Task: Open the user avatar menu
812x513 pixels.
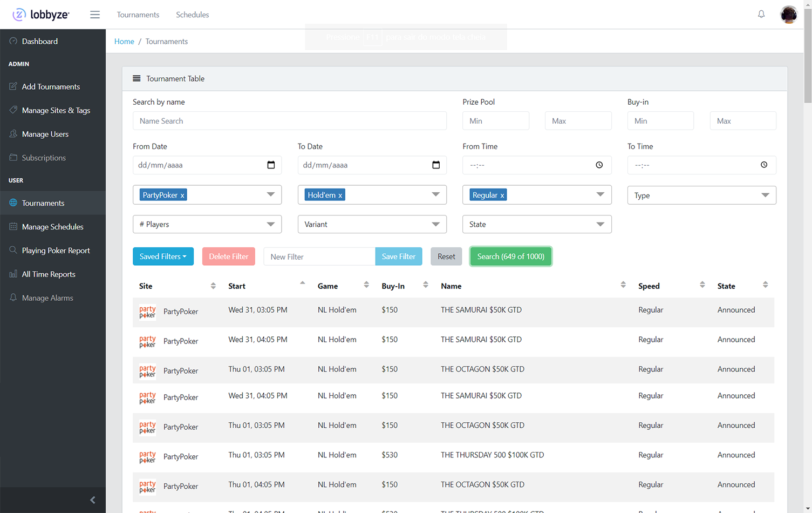Action: coord(789,15)
